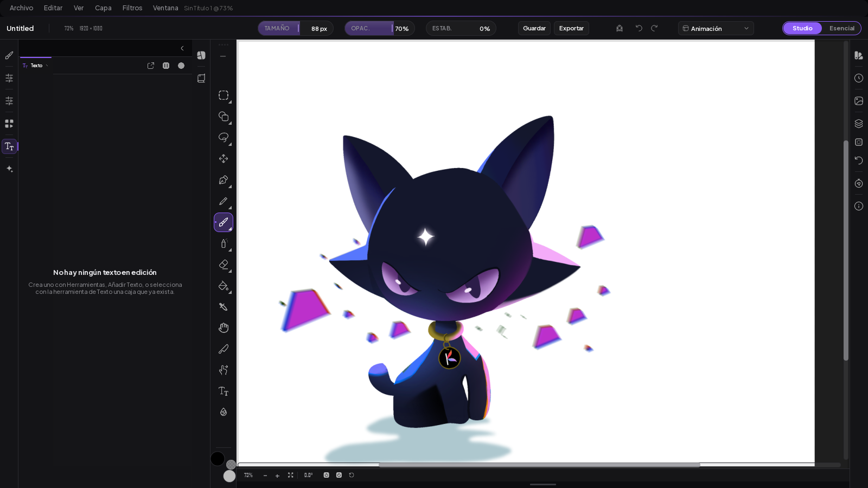This screenshot has height=488, width=868.
Task: Switch to Esencial mode
Action: [841, 28]
